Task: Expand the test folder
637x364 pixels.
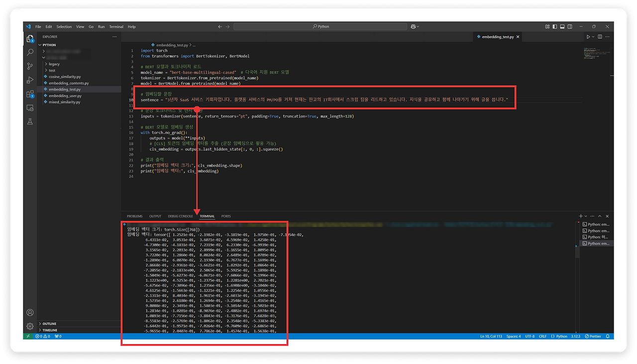Action: (x=79, y=71)
